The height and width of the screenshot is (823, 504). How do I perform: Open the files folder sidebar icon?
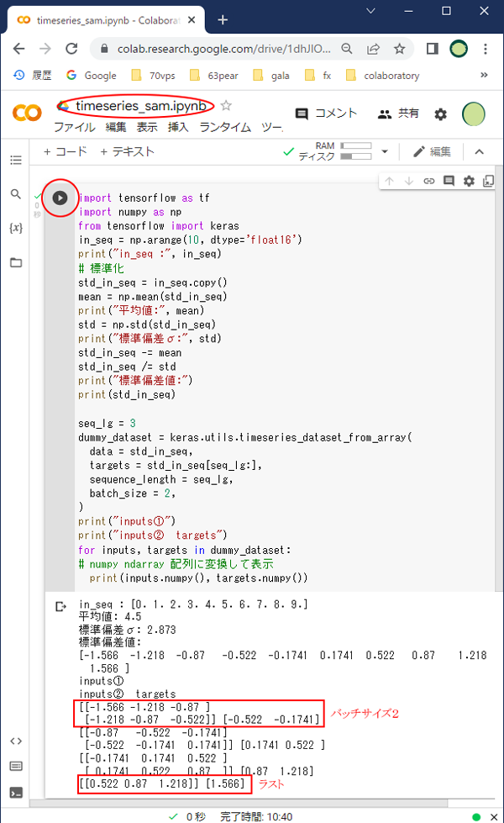click(x=16, y=262)
